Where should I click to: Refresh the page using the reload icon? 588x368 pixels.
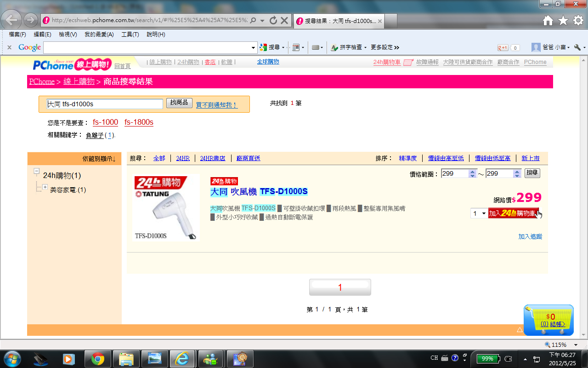tap(273, 21)
